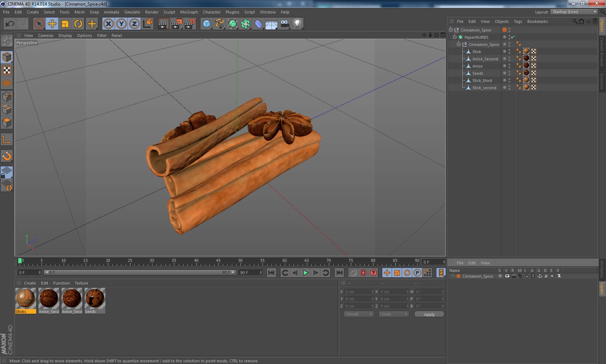Collapse the HyperNURBS tree node
606x364 pixels.
click(454, 37)
